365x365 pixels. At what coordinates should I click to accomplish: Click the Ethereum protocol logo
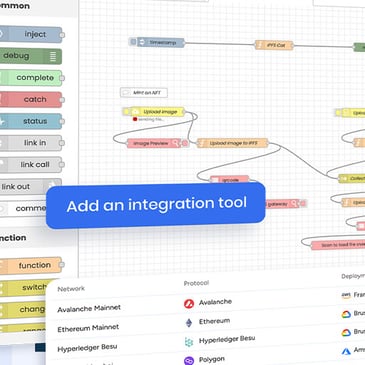(189, 323)
